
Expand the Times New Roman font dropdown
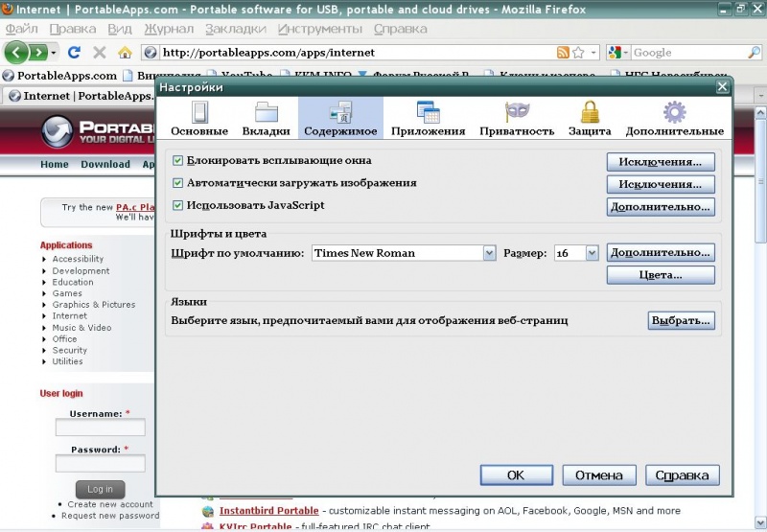point(488,253)
